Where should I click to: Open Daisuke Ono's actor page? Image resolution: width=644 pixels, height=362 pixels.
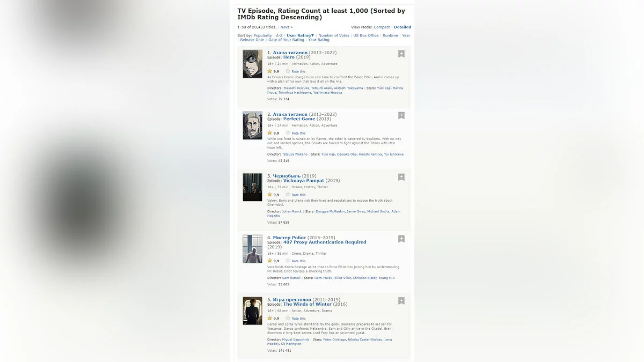[x=347, y=154]
